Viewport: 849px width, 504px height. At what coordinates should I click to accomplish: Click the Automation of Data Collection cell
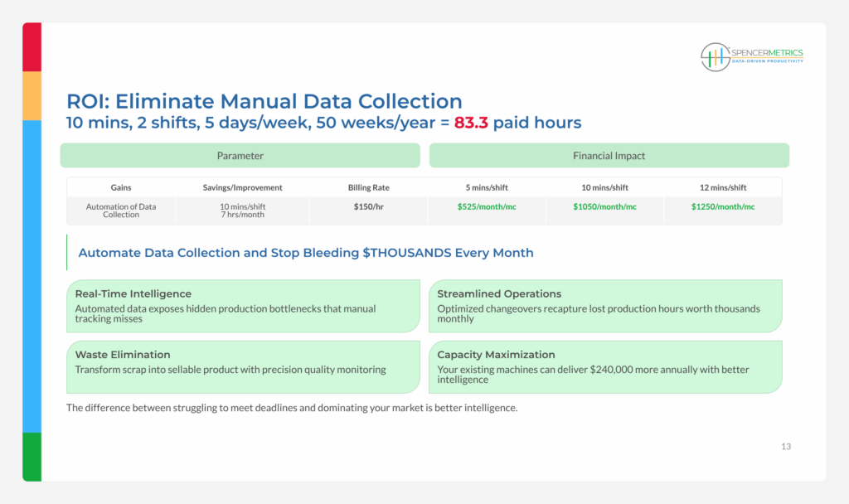click(121, 211)
